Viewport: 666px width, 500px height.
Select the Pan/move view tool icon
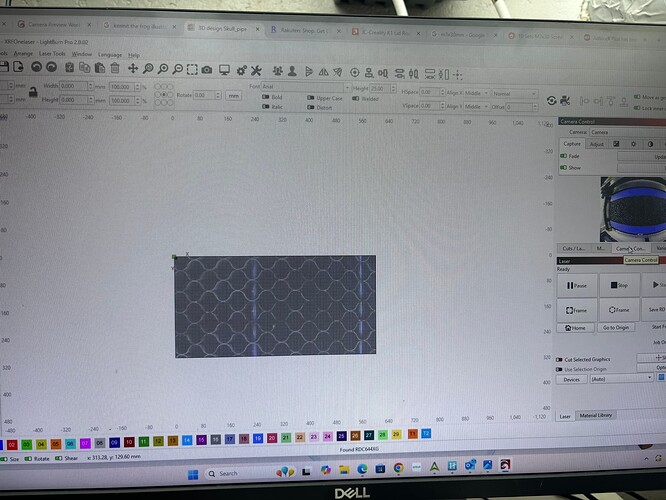click(x=132, y=68)
